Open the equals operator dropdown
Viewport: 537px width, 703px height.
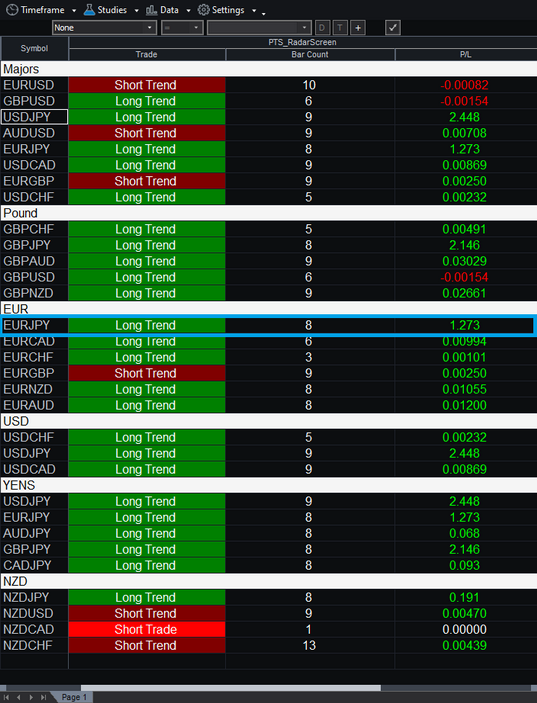tap(182, 28)
